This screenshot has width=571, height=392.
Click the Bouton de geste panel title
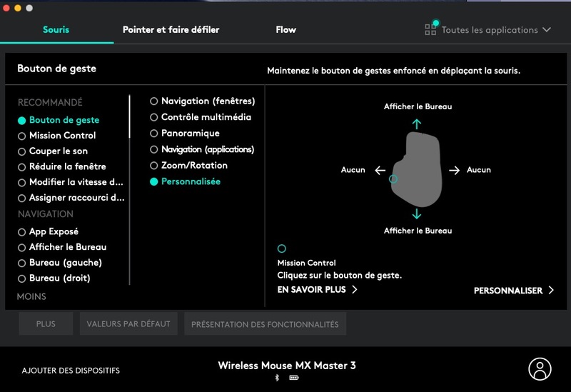coord(57,69)
